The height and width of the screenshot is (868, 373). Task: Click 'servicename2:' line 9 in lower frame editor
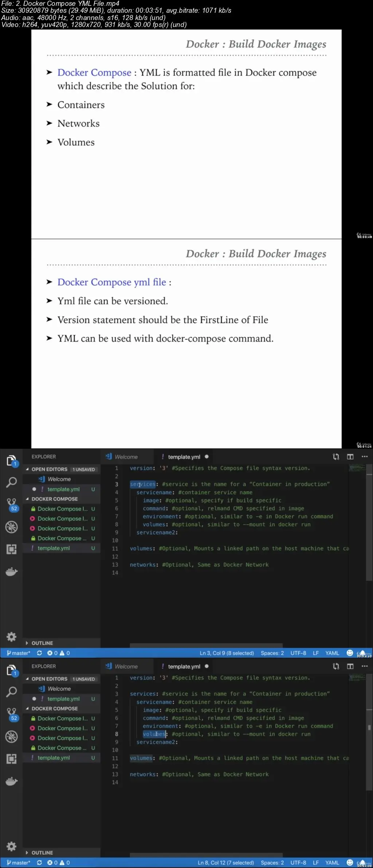[157, 742]
